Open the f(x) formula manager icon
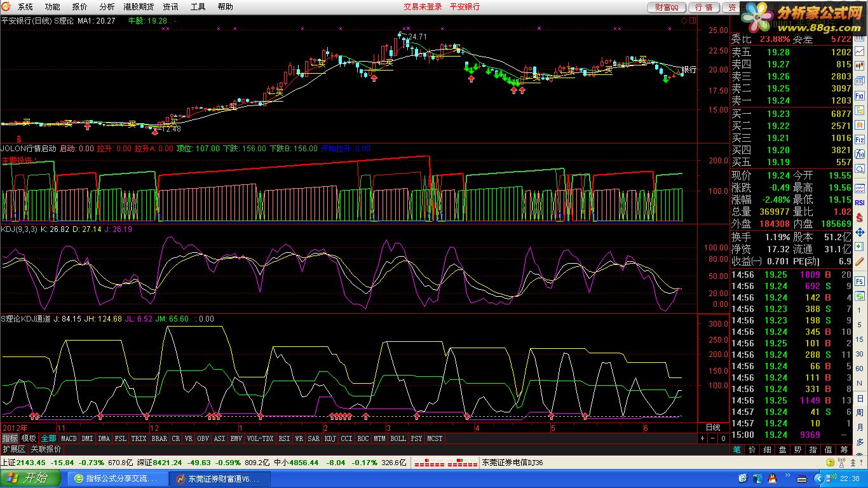 click(x=860, y=153)
